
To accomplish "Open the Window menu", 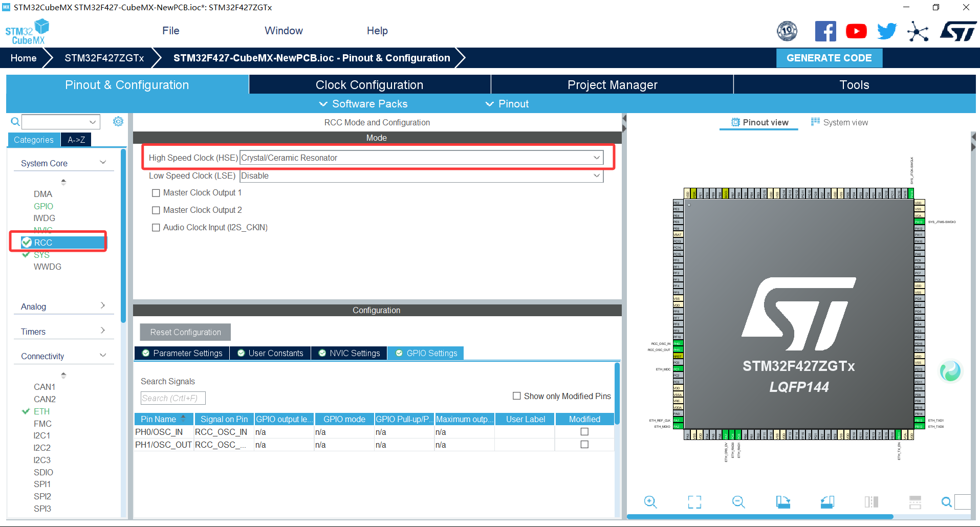I will click(x=284, y=31).
